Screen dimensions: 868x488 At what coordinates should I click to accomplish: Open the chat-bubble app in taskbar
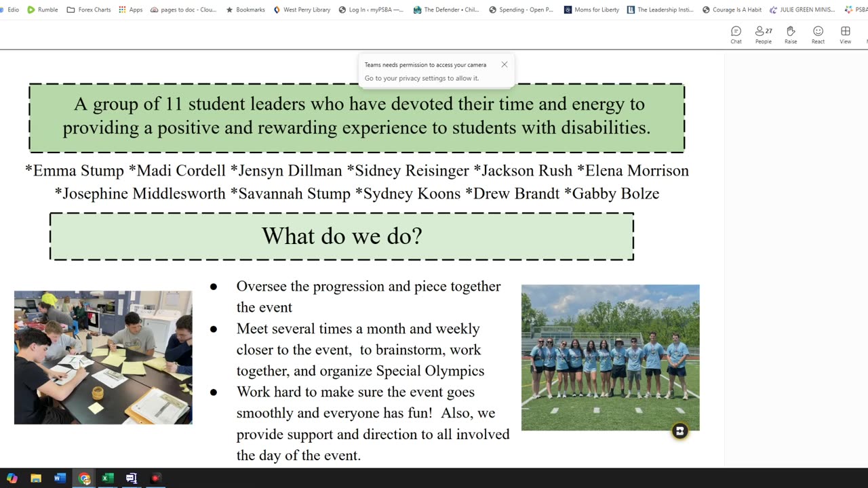(x=131, y=478)
